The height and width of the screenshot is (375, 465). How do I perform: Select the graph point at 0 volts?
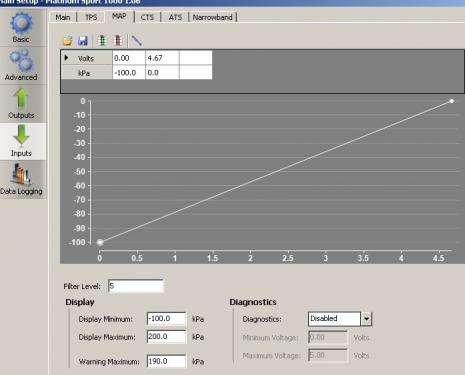[100, 242]
